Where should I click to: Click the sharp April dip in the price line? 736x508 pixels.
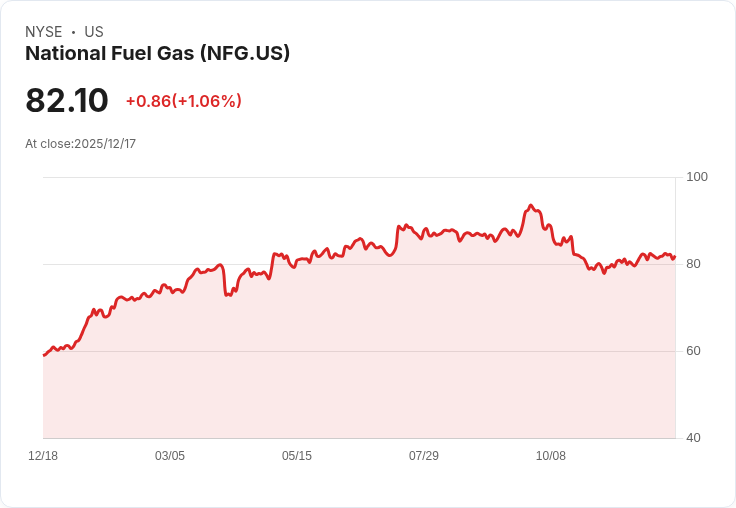pyautogui.click(x=228, y=295)
